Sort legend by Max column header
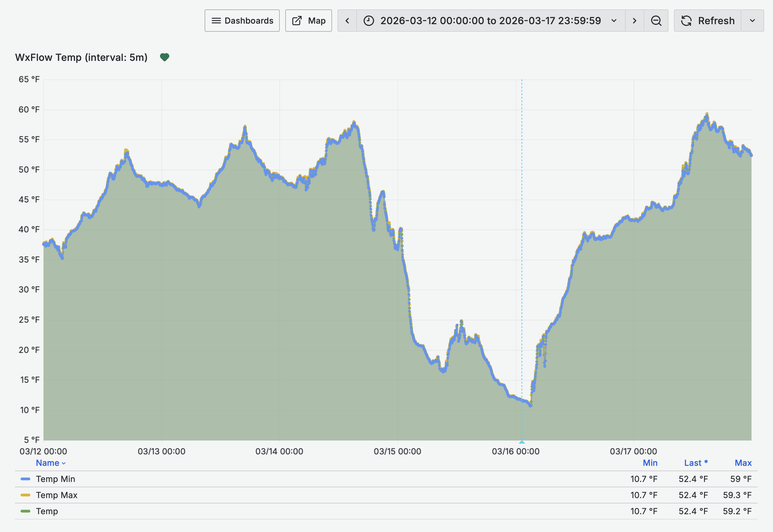This screenshot has width=773, height=532. (743, 463)
